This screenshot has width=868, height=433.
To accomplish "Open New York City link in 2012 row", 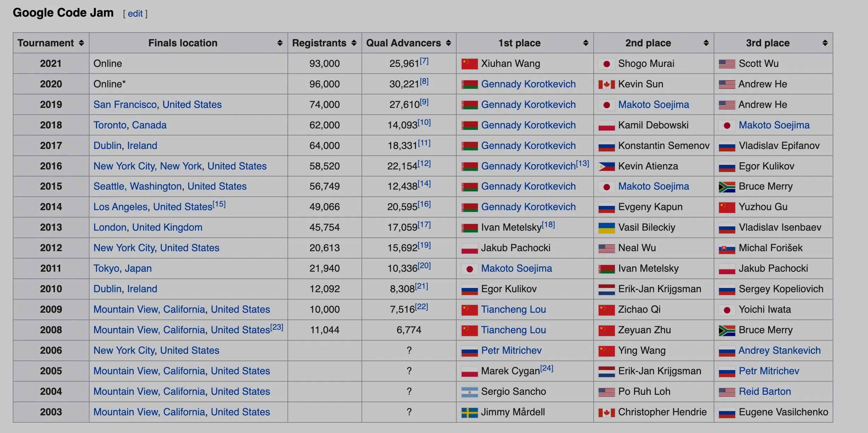I will click(124, 248).
